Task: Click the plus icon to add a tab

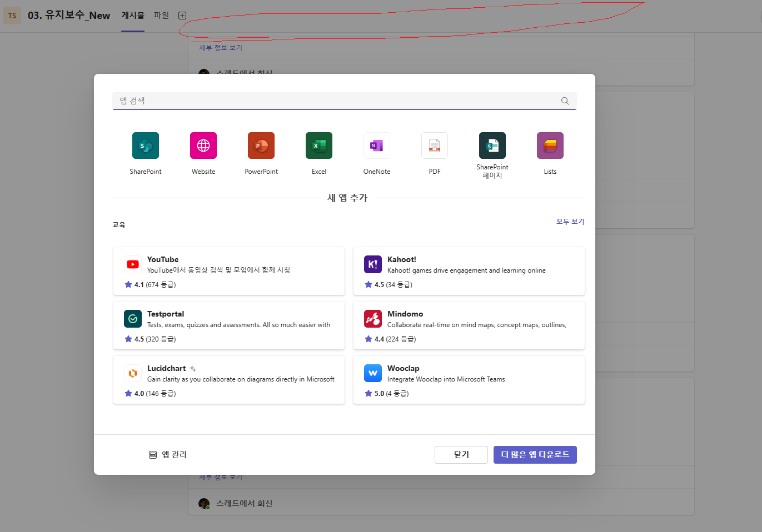Action: [x=182, y=16]
